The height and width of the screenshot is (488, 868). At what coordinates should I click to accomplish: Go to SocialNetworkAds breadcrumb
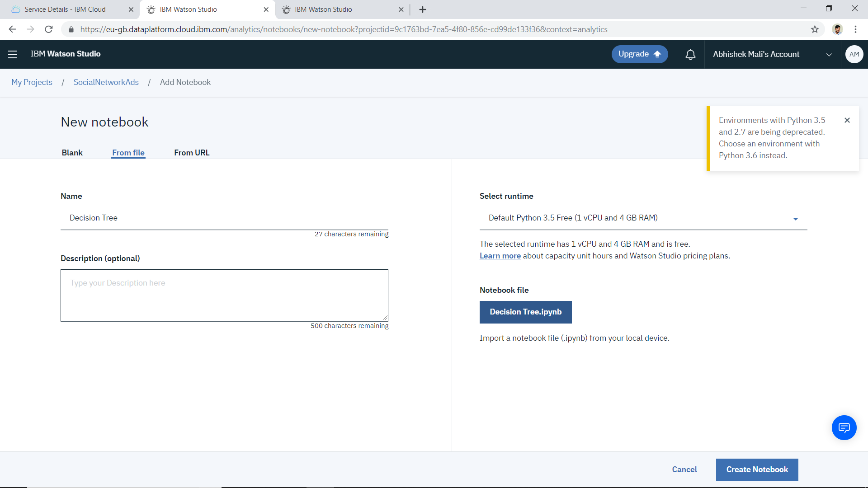point(106,82)
